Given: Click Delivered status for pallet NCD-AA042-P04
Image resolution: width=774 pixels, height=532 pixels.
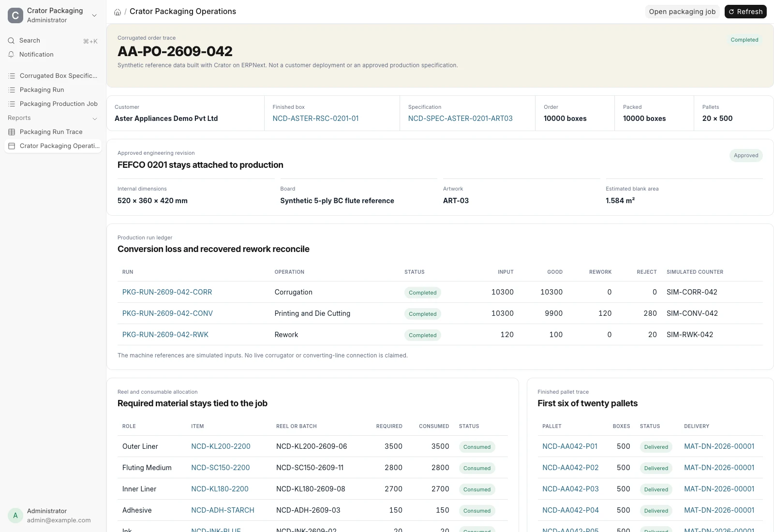Looking at the screenshot, I should (x=656, y=511).
